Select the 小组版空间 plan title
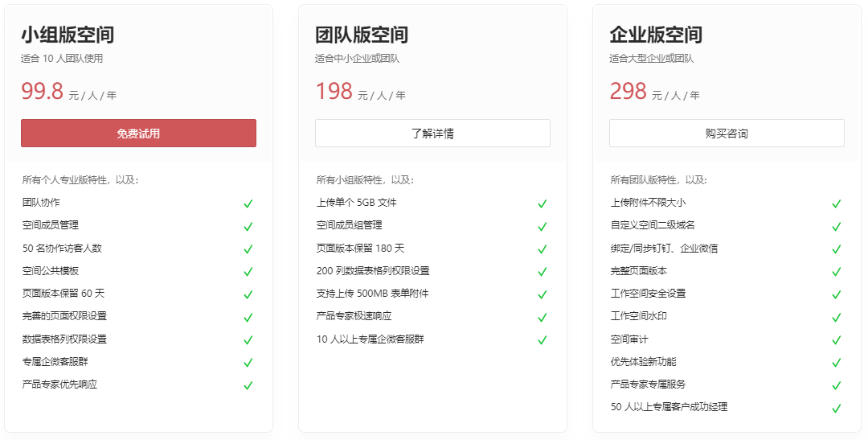 point(68,35)
